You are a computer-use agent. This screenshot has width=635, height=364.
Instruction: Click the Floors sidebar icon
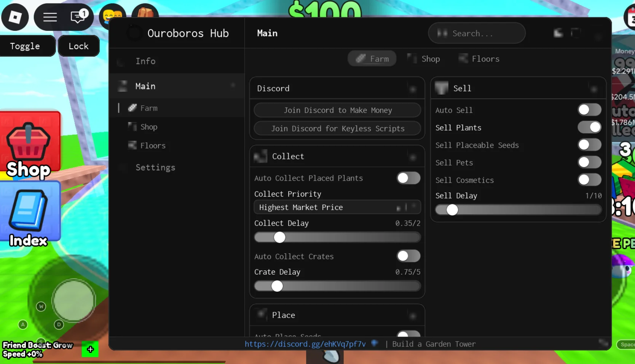[x=132, y=145]
